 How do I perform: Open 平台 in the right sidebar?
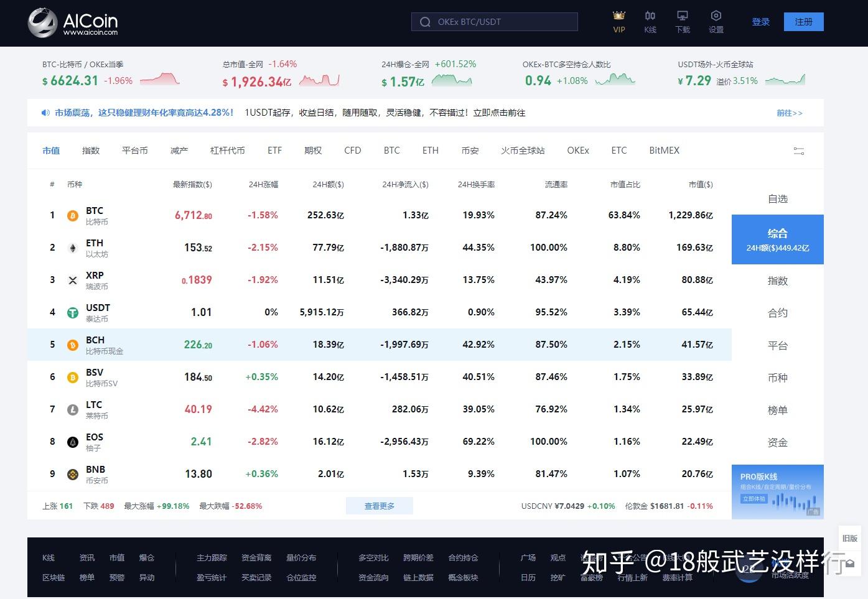pyautogui.click(x=778, y=345)
